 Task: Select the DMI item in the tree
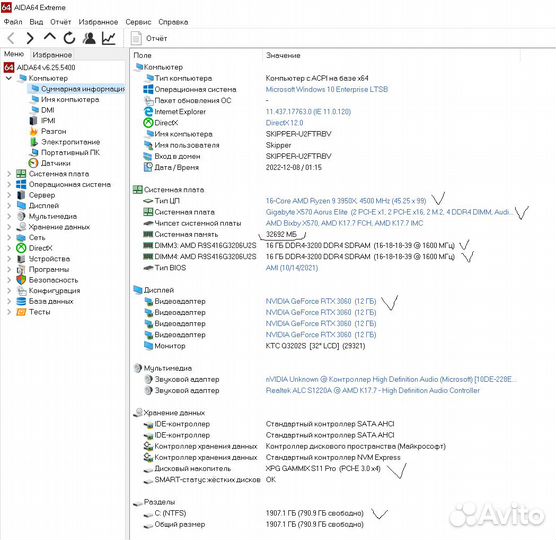click(x=48, y=110)
